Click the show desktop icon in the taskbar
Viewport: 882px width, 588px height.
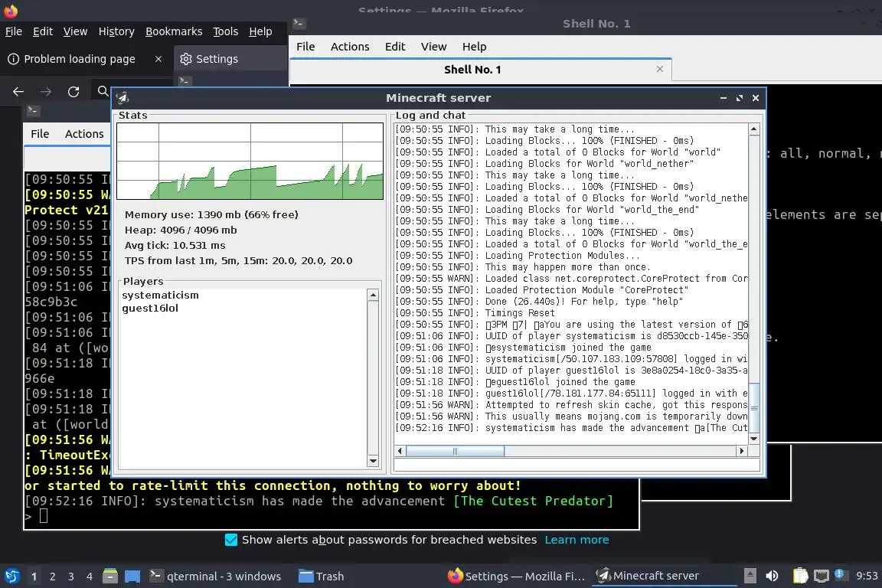(132, 577)
